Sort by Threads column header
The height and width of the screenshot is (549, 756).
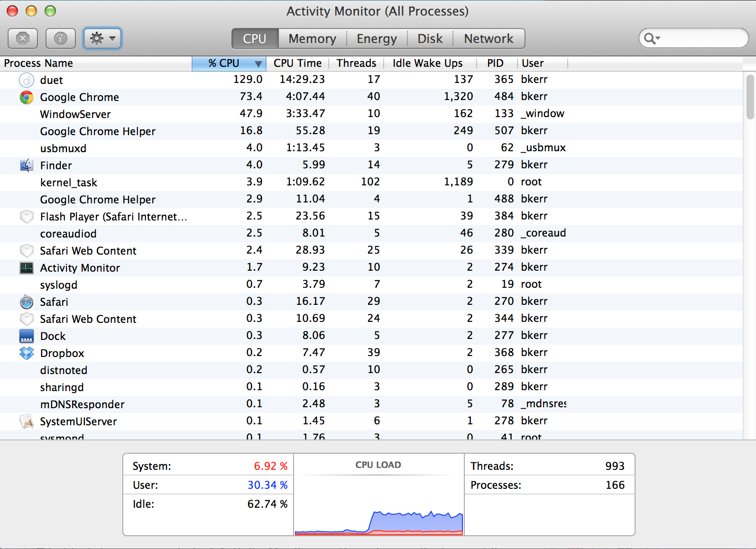point(356,64)
